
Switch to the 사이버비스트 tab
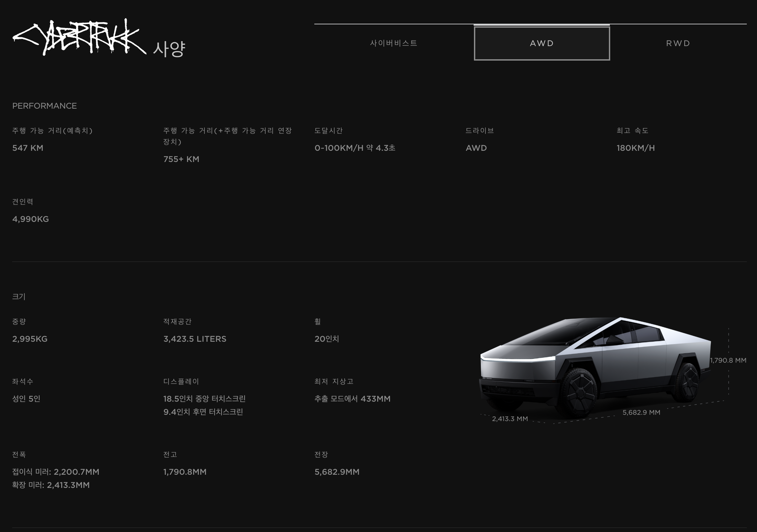(394, 43)
